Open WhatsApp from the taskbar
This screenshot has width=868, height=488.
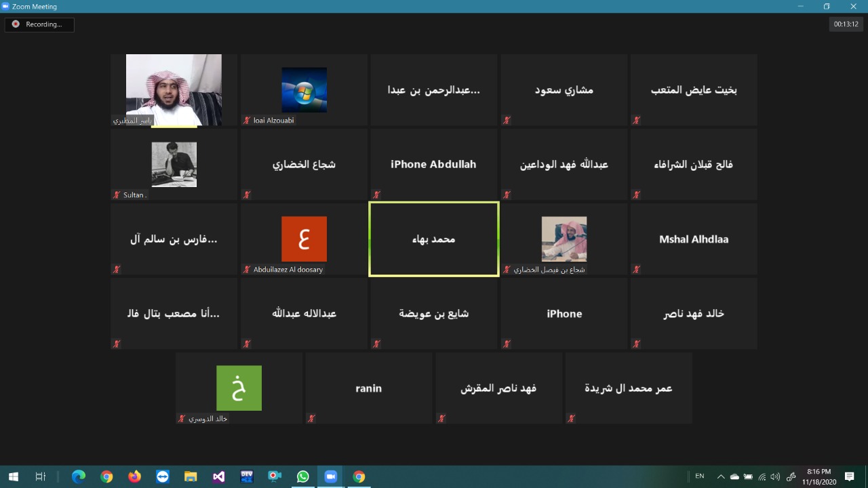(302, 476)
